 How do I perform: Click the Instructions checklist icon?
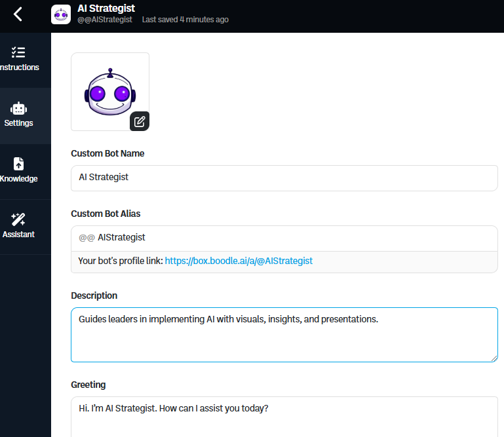click(x=18, y=52)
